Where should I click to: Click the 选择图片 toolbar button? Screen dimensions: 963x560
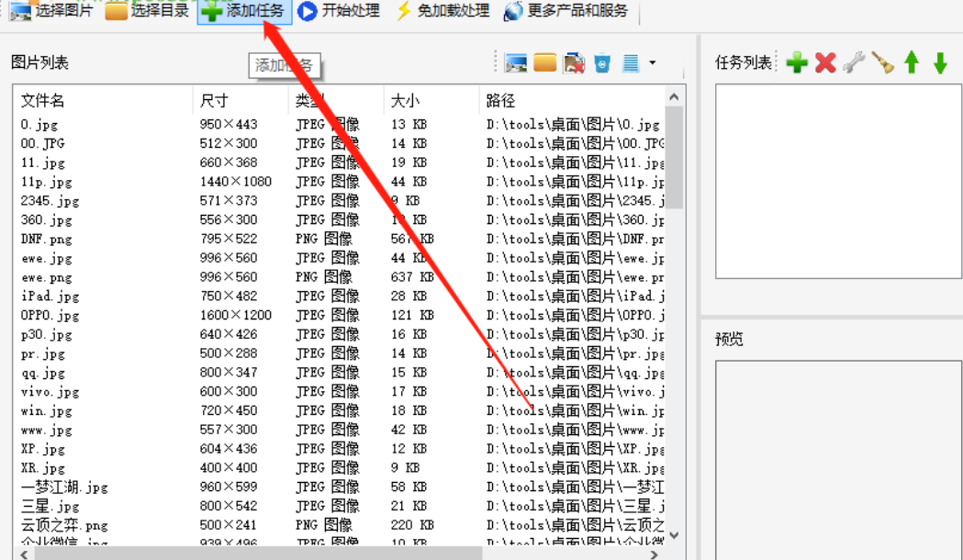click(x=51, y=10)
